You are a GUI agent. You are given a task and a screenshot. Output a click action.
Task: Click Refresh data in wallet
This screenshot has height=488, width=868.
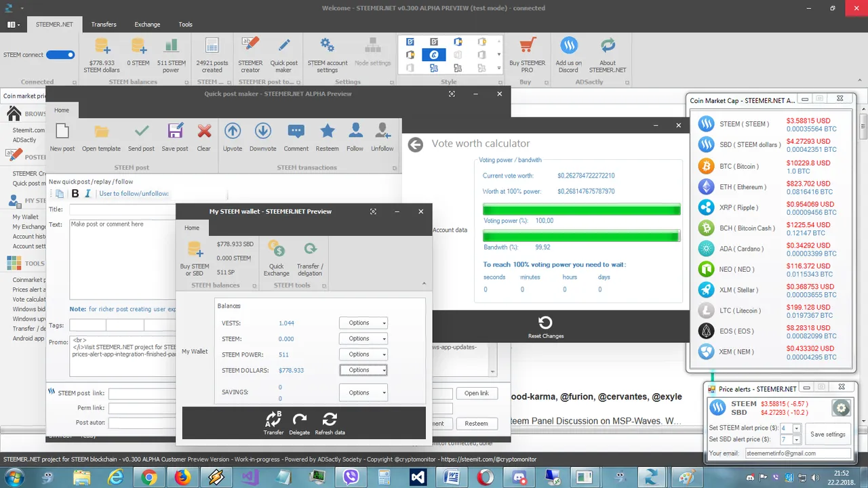330,423
